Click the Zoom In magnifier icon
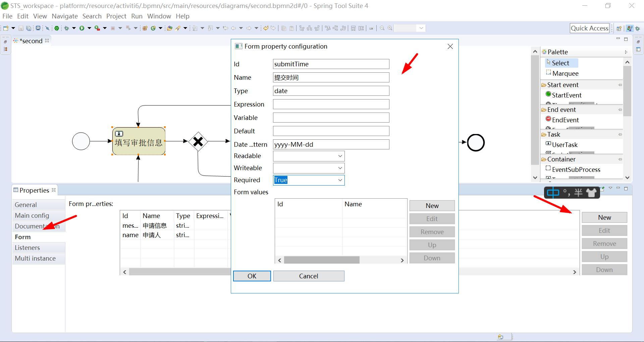The height and width of the screenshot is (342, 644). click(x=390, y=28)
